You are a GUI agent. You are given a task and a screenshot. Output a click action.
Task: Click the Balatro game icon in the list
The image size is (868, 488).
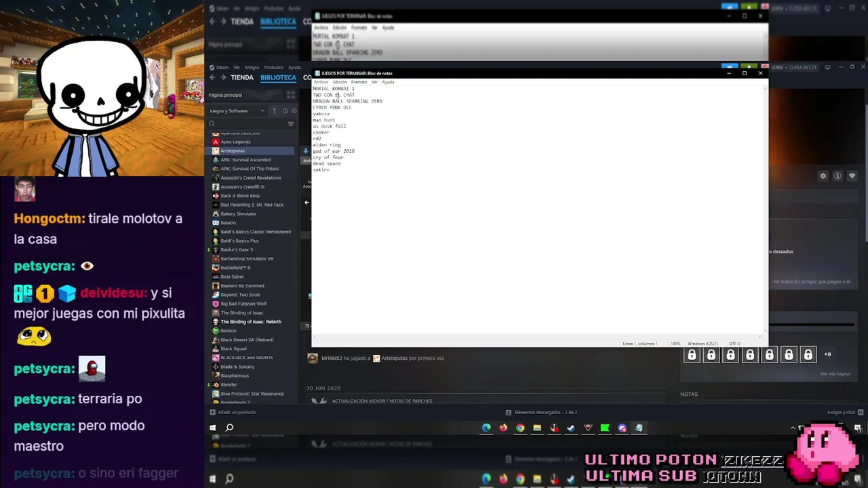pos(216,222)
